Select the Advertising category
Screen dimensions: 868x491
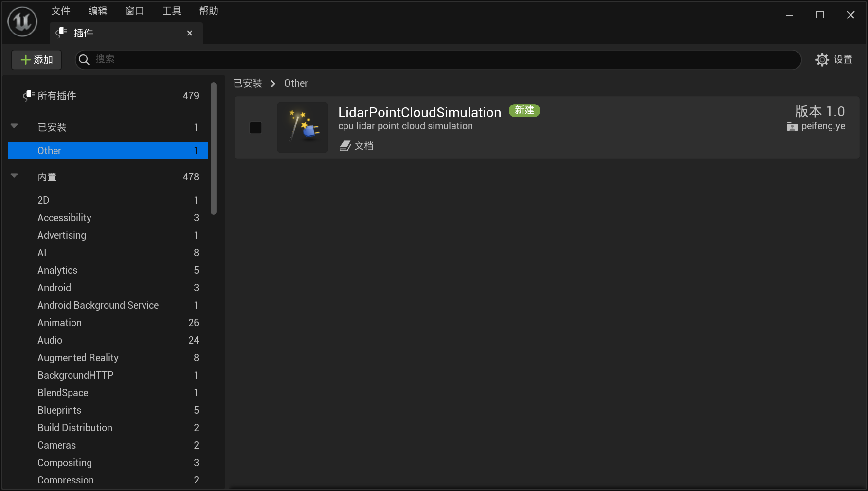point(108,235)
